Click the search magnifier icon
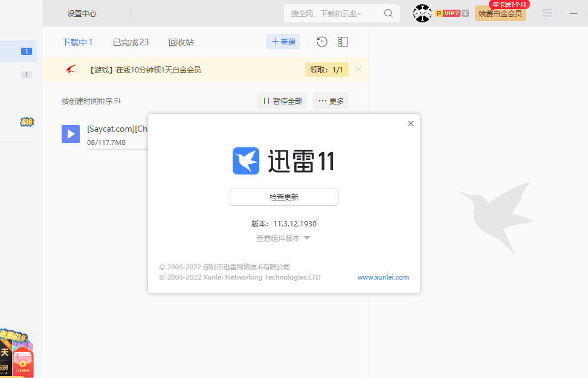Screen dimensions: 588x378 (389, 13)
